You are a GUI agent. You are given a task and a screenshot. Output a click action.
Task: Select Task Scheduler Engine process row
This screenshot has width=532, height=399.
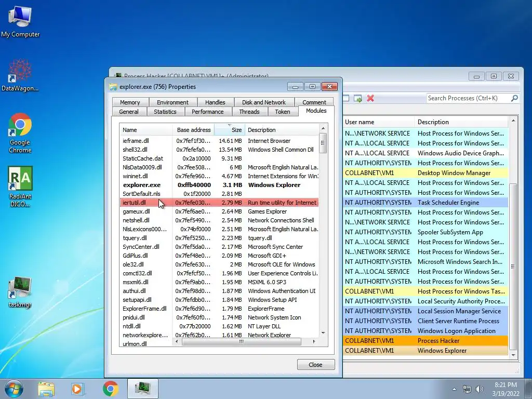tap(425, 203)
